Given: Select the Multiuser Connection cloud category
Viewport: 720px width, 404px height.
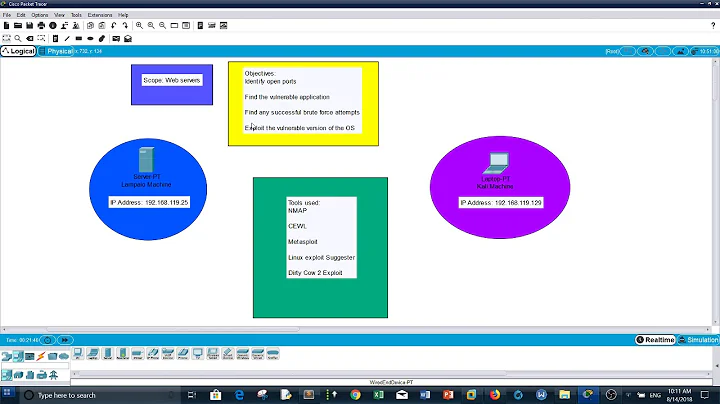Looking at the screenshot, I should pyautogui.click(x=64, y=356).
